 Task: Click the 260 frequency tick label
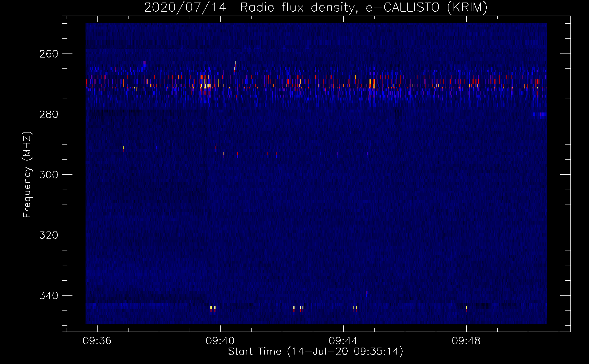click(x=48, y=54)
